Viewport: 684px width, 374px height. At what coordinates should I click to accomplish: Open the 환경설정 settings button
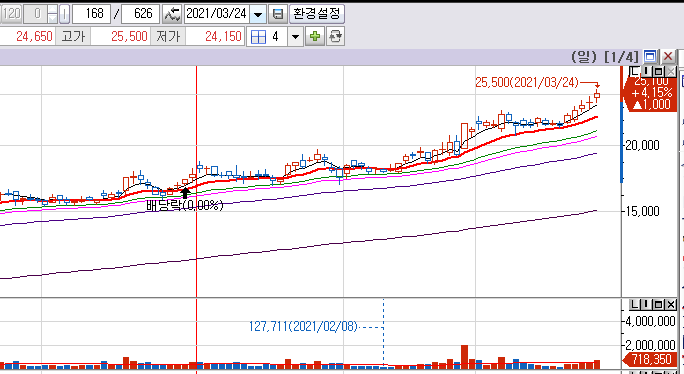pyautogui.click(x=317, y=14)
